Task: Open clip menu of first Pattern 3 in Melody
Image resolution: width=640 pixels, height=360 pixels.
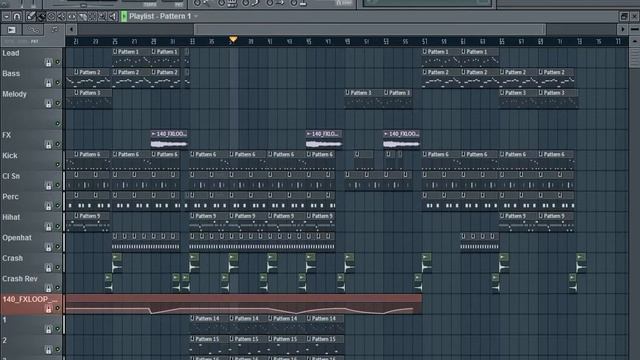Action: (x=76, y=93)
